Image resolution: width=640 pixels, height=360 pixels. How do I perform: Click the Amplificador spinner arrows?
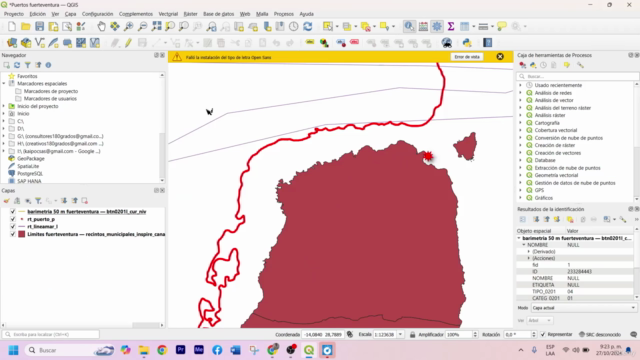point(475,335)
